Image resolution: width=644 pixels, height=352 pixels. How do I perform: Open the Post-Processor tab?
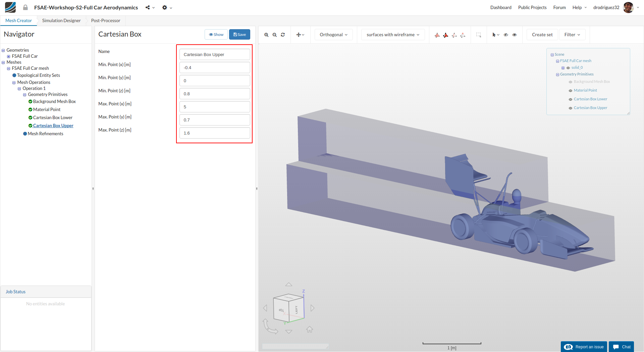[106, 20]
